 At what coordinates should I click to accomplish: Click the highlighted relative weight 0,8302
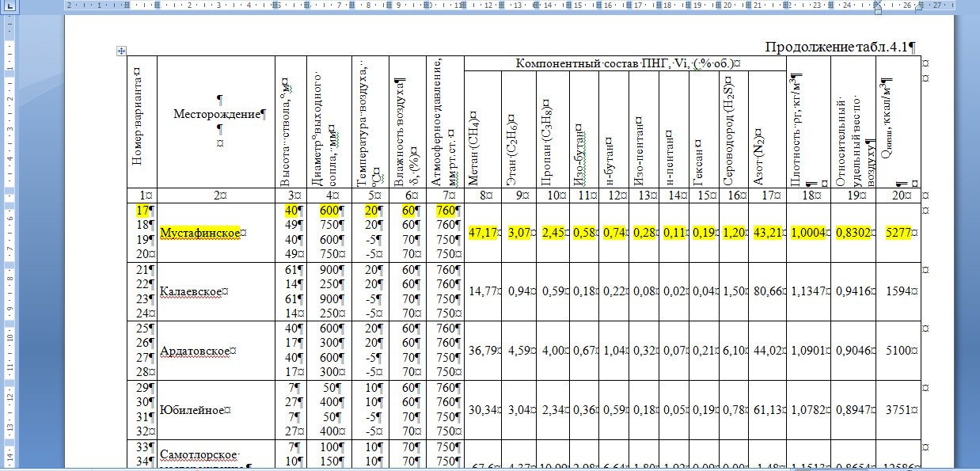pos(853,233)
